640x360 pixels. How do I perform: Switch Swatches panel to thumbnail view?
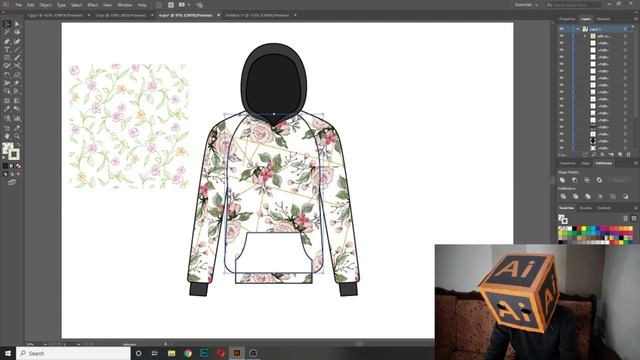[633, 218]
